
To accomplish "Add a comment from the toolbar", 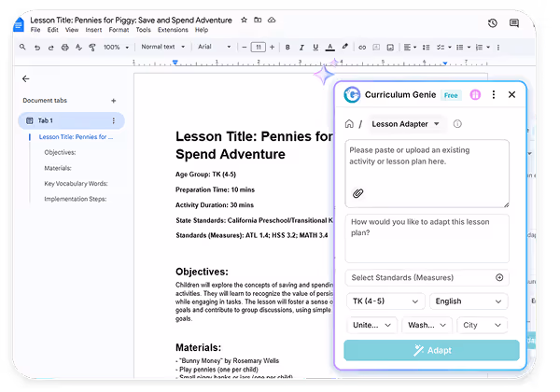I will (376, 47).
